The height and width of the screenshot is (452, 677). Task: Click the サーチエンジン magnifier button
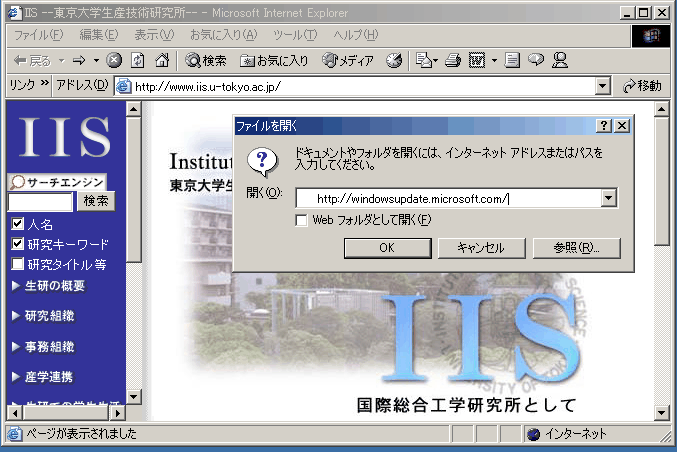click(x=57, y=182)
